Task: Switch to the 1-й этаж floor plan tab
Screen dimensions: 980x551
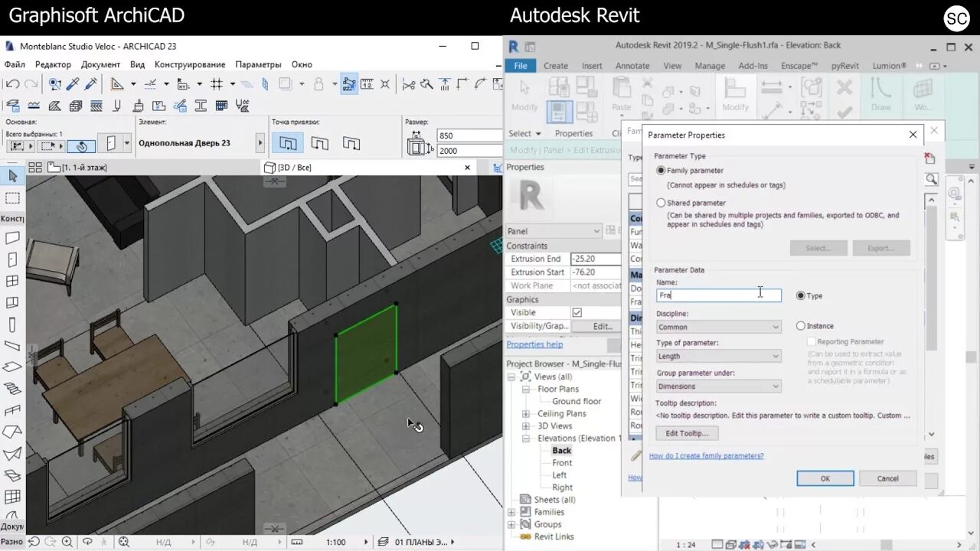Action: coord(77,168)
